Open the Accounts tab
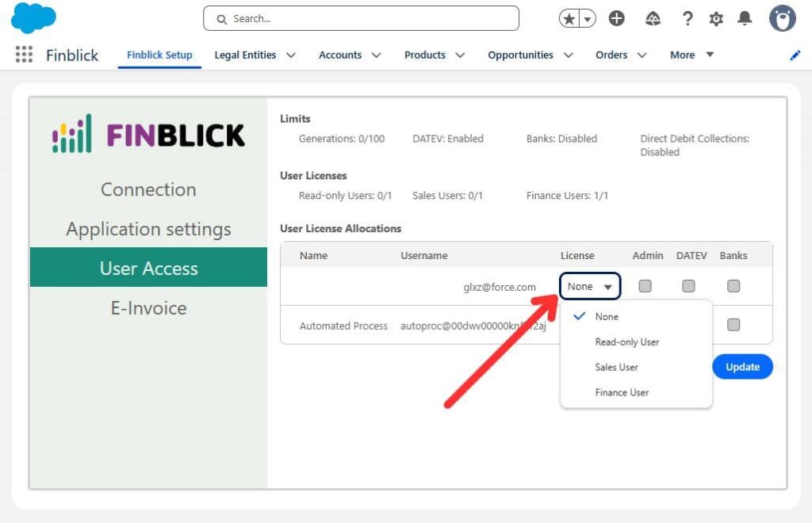The height and width of the screenshot is (523, 812). [339, 55]
